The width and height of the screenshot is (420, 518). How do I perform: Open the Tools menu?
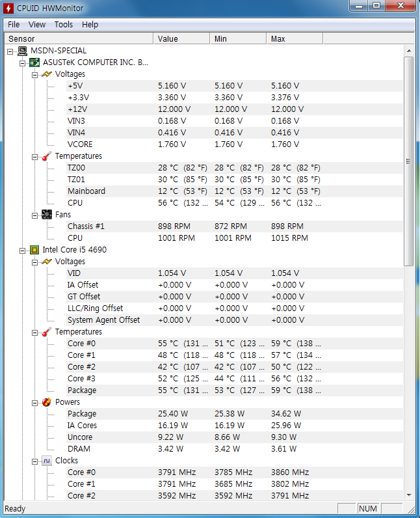click(64, 24)
